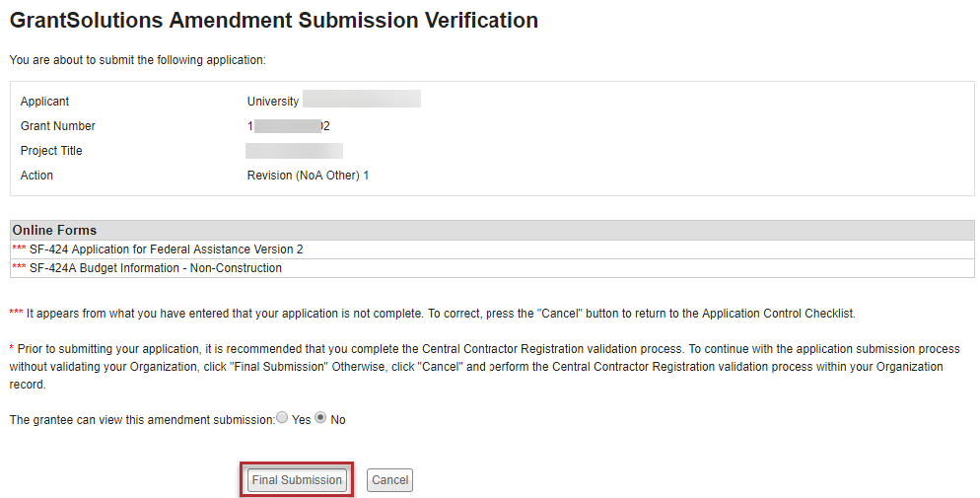Select the Yes radio for grantee viewing
The height and width of the screenshot is (498, 980).
[x=283, y=418]
